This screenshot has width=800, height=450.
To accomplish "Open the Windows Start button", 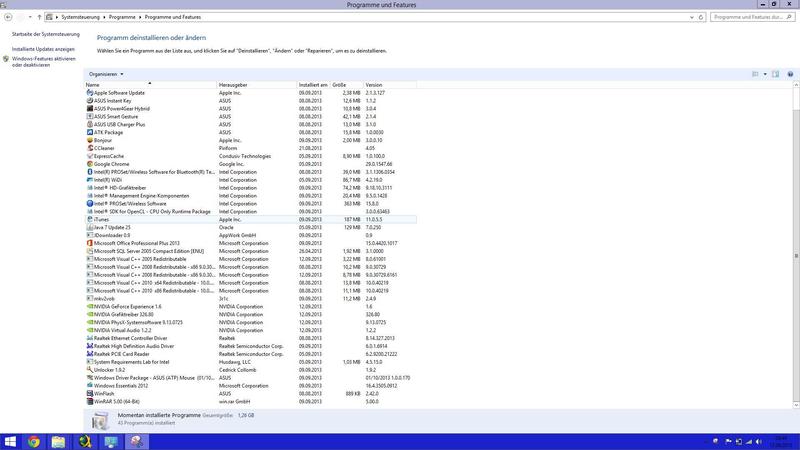I will tap(10, 441).
